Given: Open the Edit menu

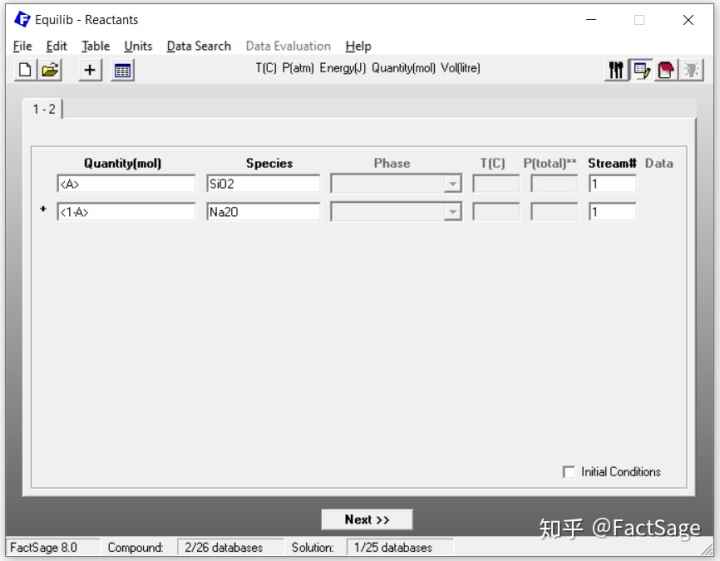Looking at the screenshot, I should coord(56,46).
